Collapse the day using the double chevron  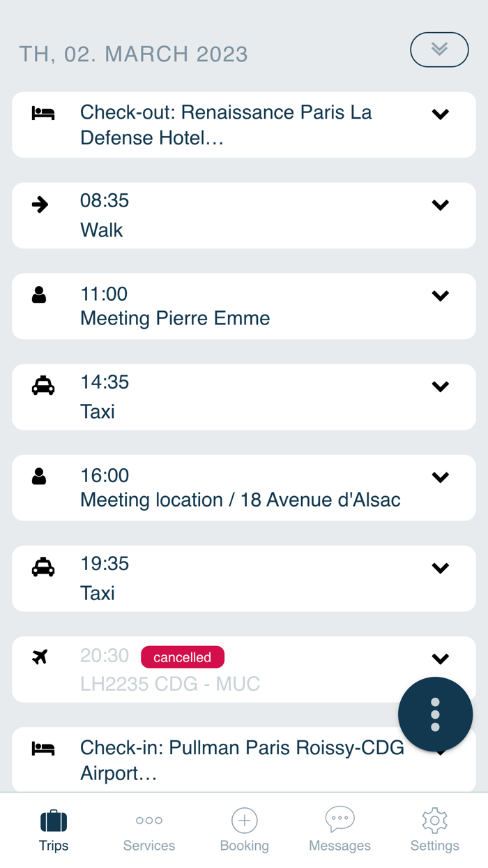[x=439, y=50]
